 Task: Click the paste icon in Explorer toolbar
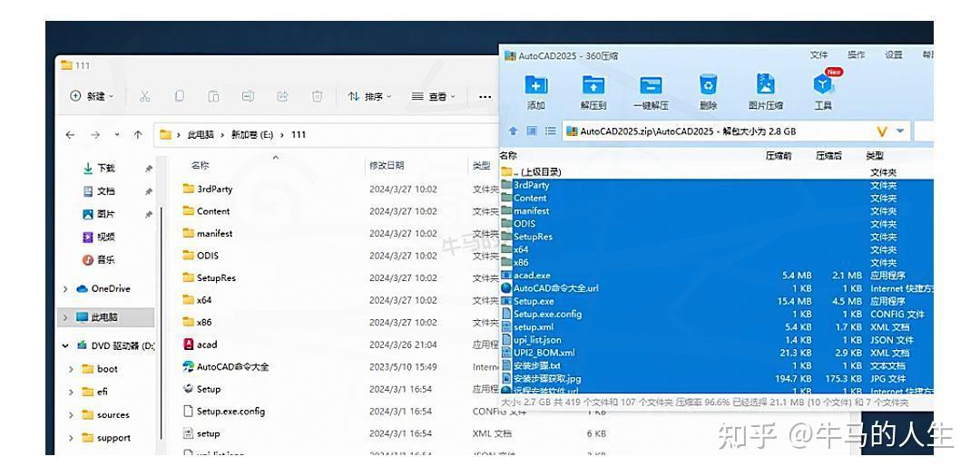pyautogui.click(x=214, y=96)
